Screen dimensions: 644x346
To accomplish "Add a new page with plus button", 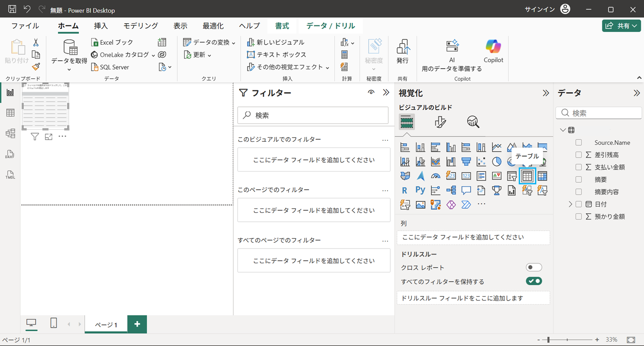I will [137, 324].
